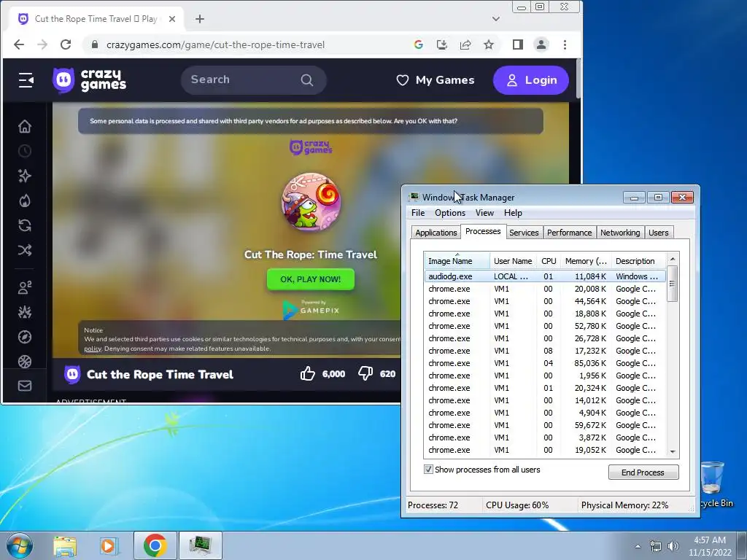
Task: Click the OK, PLAY NOW! button
Action: point(311,279)
